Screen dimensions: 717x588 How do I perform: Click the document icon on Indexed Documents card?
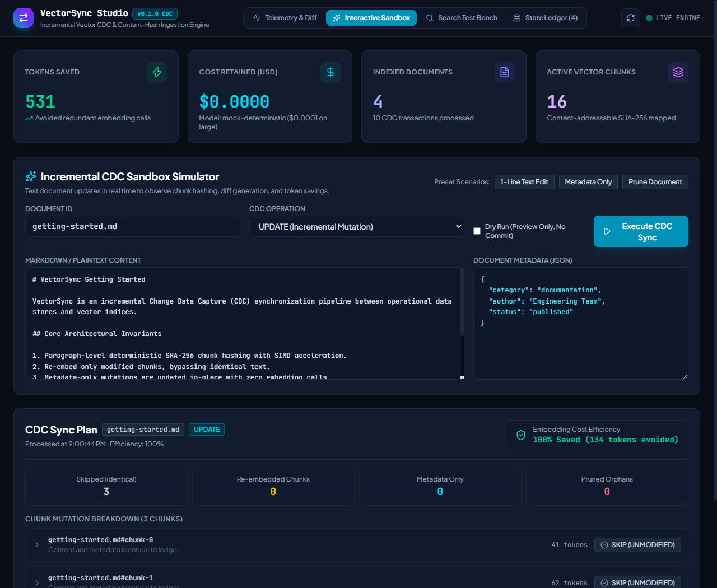pos(505,72)
